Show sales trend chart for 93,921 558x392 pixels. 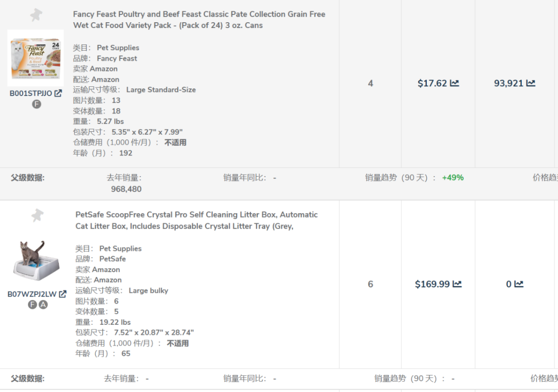coord(531,83)
